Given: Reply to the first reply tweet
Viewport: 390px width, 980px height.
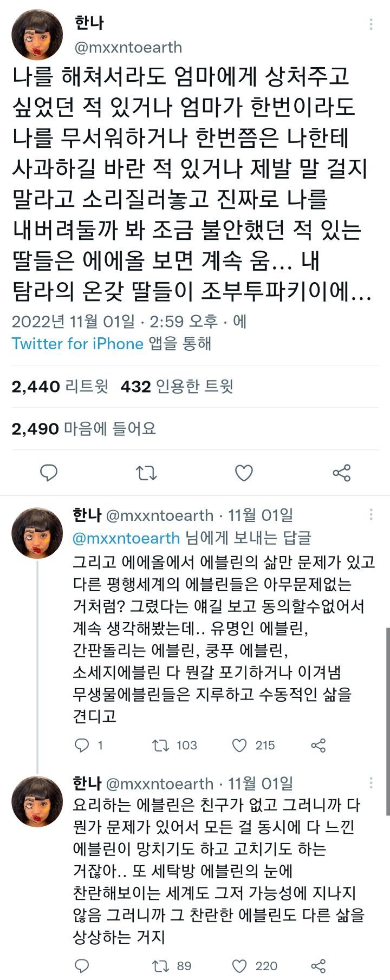Looking at the screenshot, I should point(82,746).
